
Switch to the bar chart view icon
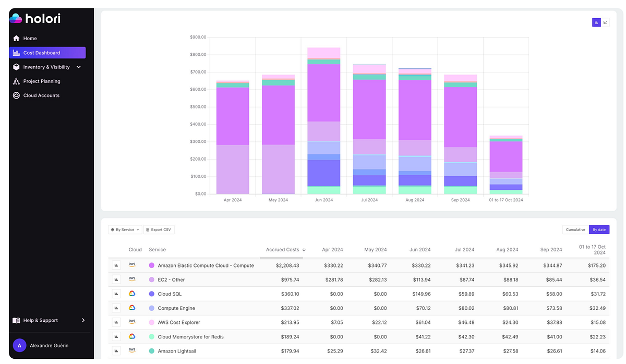pyautogui.click(x=596, y=22)
